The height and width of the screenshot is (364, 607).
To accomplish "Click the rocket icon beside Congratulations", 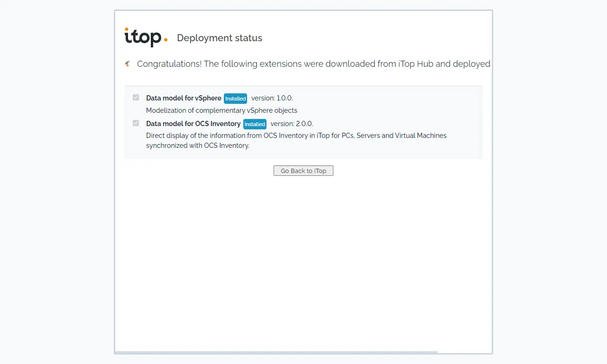I will [127, 64].
